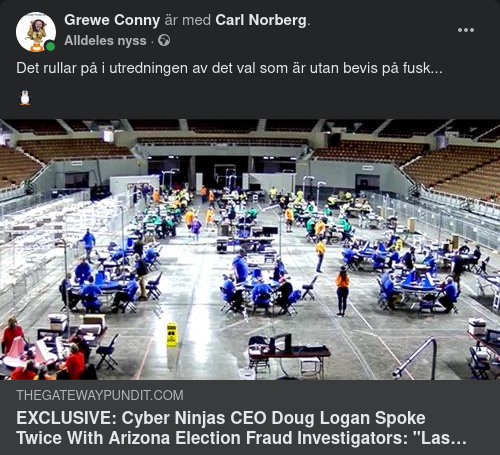Click the "är med" text in header
Image resolution: width=500 pixels, height=455 pixels.
click(188, 20)
